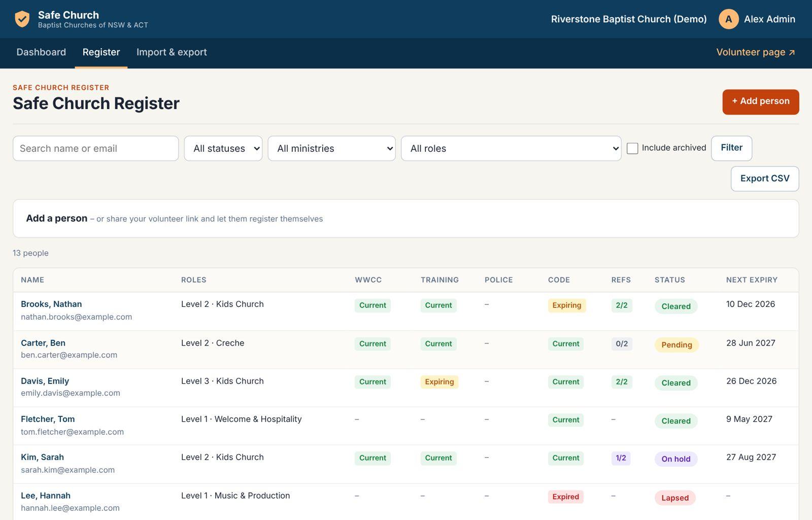Open the All roles dropdown
The image size is (812, 520).
pyautogui.click(x=511, y=149)
